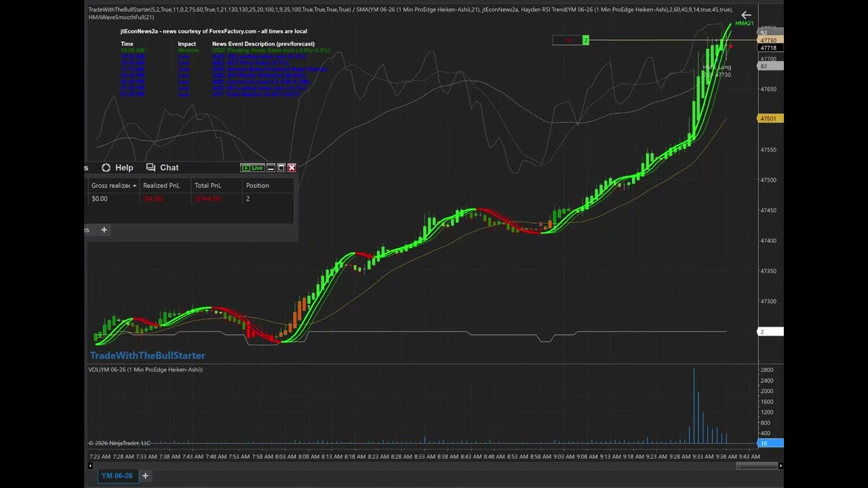This screenshot has width=868, height=488.
Task: Click the green 2 position quantity marker
Action: (x=586, y=41)
